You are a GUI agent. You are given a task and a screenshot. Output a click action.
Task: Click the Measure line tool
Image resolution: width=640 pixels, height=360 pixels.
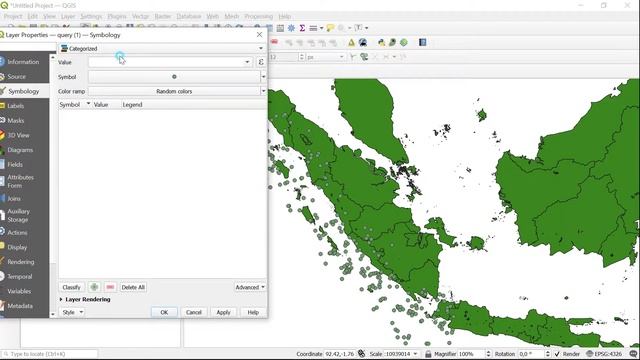pyautogui.click(x=313, y=28)
